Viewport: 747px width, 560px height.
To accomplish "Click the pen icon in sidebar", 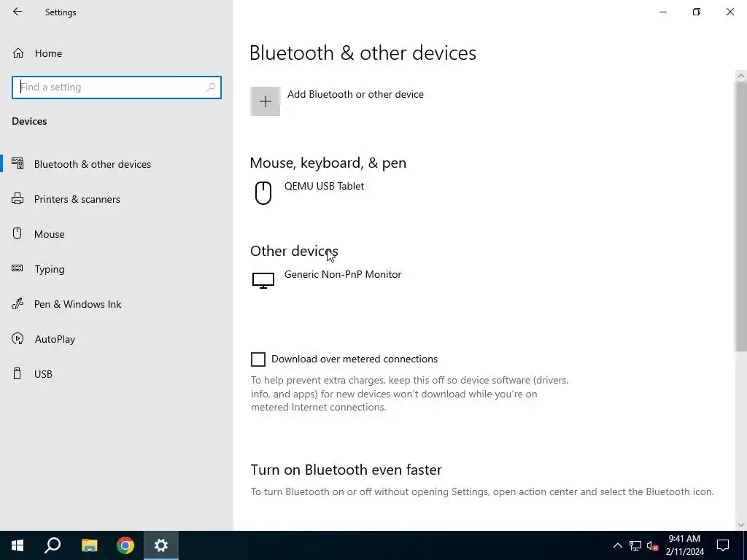I will click(18, 303).
